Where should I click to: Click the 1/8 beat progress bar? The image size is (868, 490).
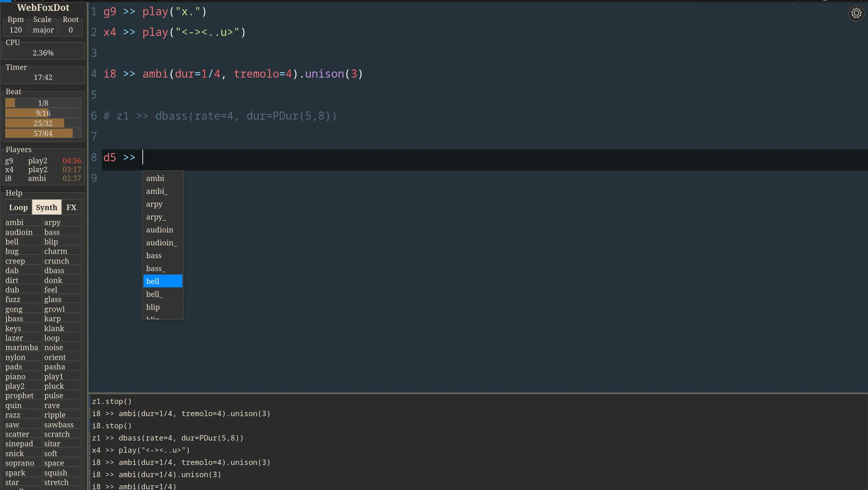tap(43, 103)
